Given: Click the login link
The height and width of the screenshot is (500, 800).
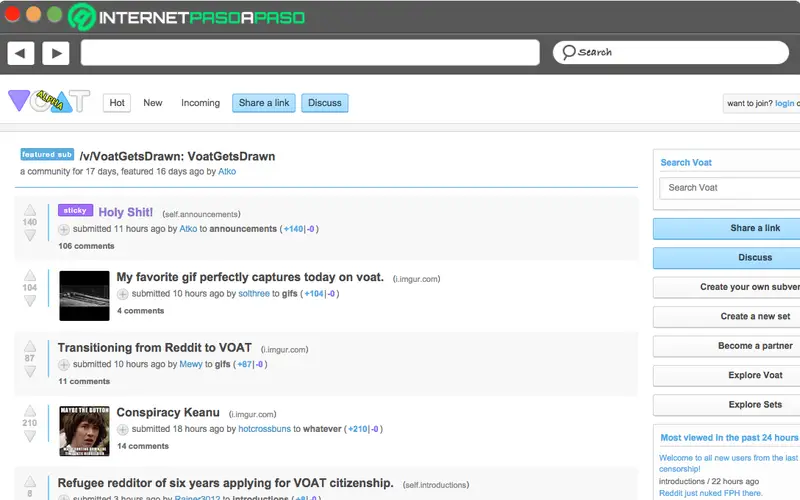Looking at the screenshot, I should (784, 103).
